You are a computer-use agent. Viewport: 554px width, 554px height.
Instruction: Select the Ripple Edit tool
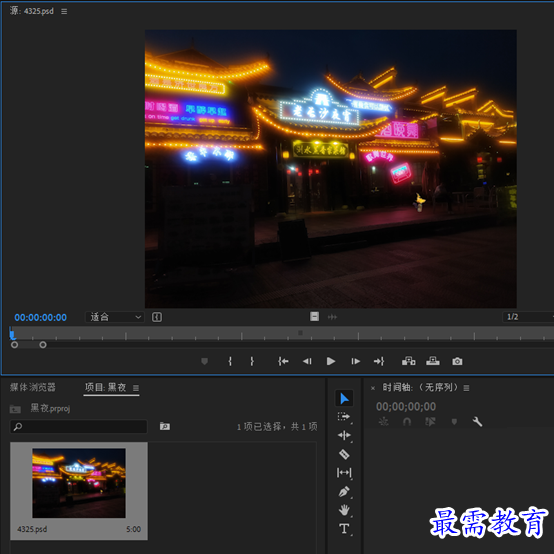[x=344, y=436]
